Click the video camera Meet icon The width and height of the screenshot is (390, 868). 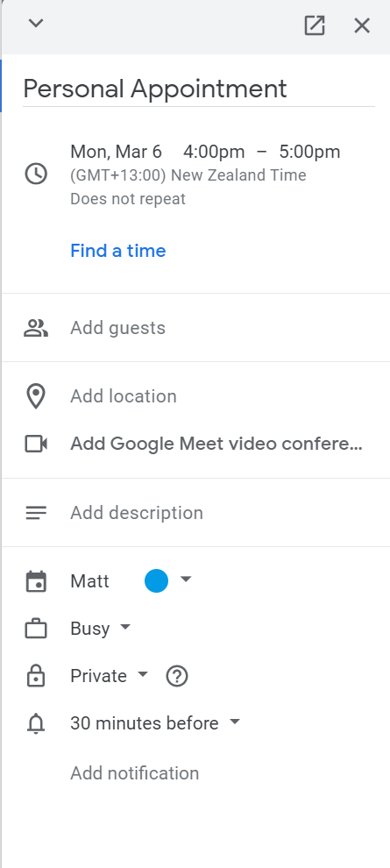coord(36,444)
